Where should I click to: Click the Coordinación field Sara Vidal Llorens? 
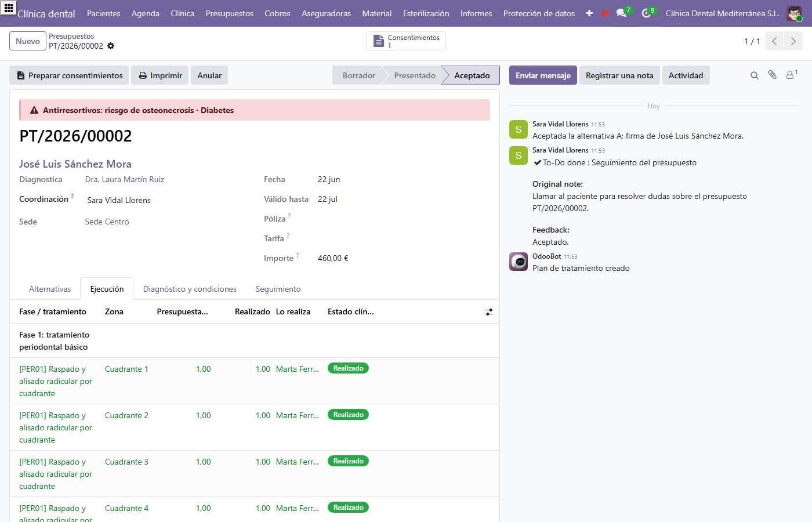pyautogui.click(x=119, y=200)
